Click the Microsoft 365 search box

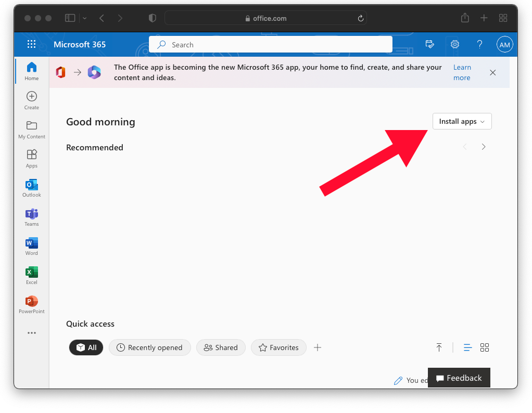click(271, 45)
